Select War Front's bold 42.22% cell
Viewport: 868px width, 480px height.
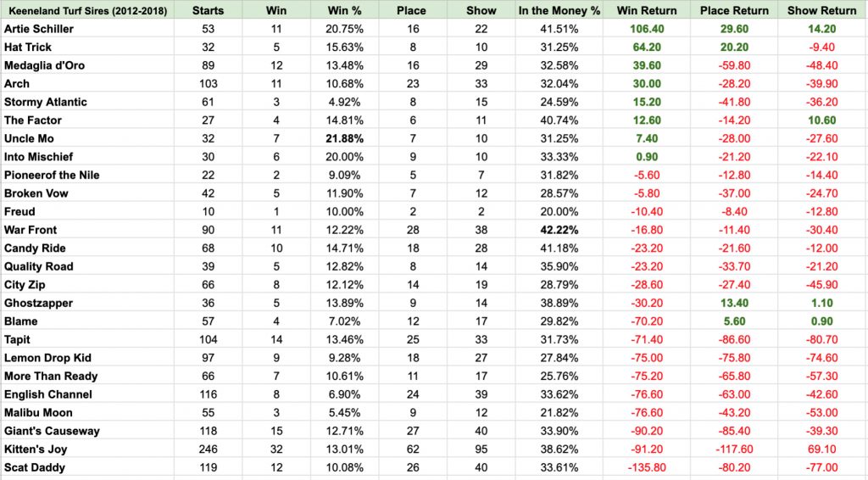(559, 230)
